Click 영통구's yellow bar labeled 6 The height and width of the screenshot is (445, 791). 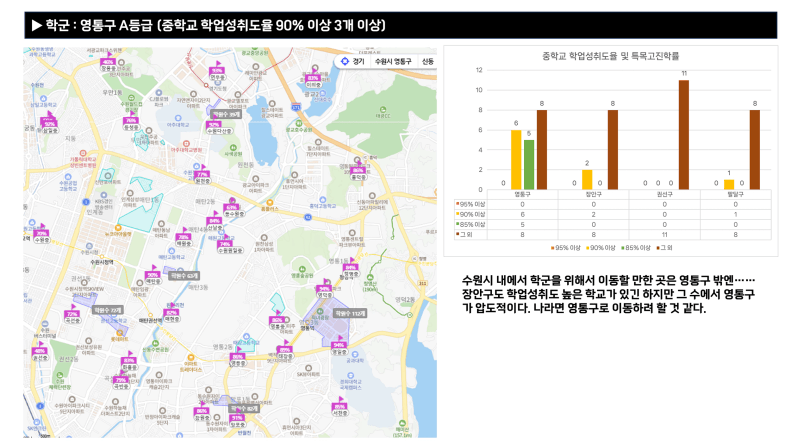pyautogui.click(x=516, y=159)
